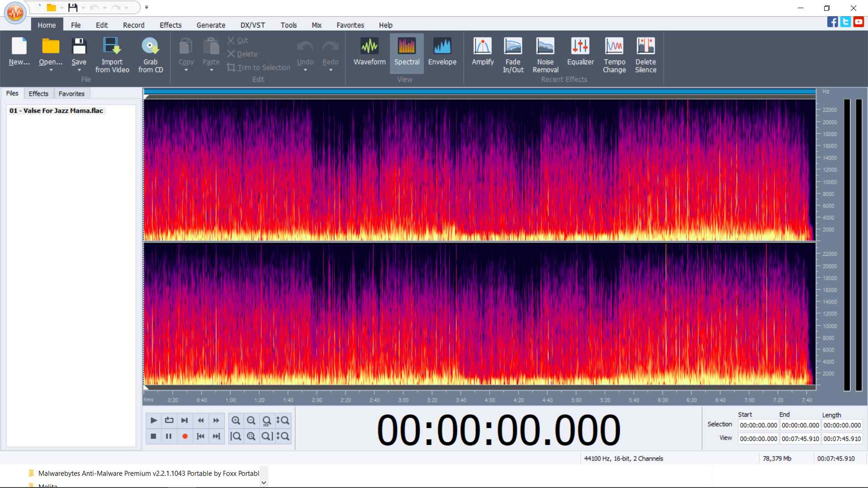Image resolution: width=868 pixels, height=488 pixels.
Task: Expand the Save dropdown arrow
Action: [79, 70]
